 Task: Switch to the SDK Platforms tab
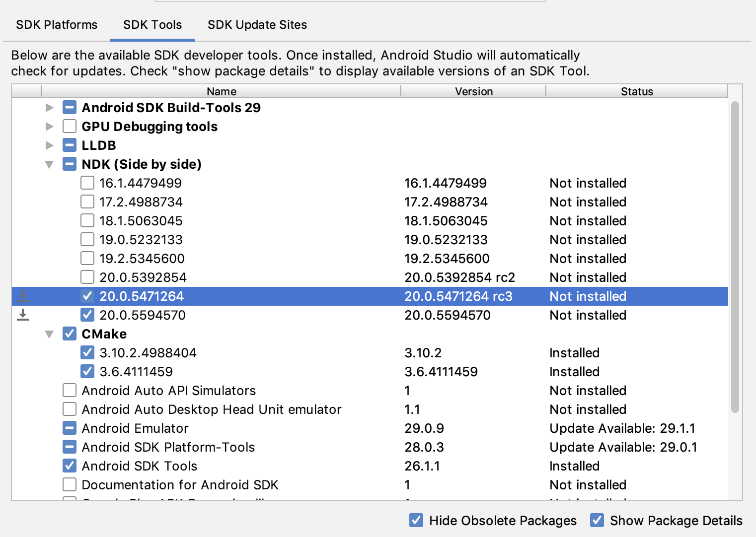56,24
